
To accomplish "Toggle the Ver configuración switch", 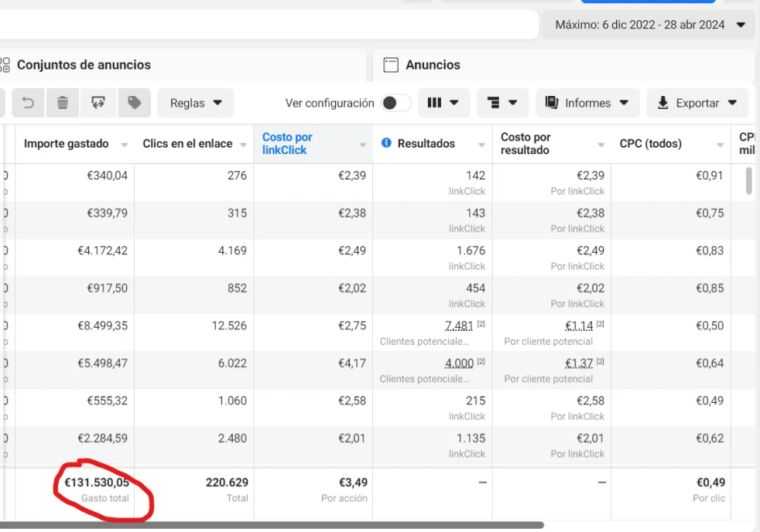I will click(x=395, y=103).
